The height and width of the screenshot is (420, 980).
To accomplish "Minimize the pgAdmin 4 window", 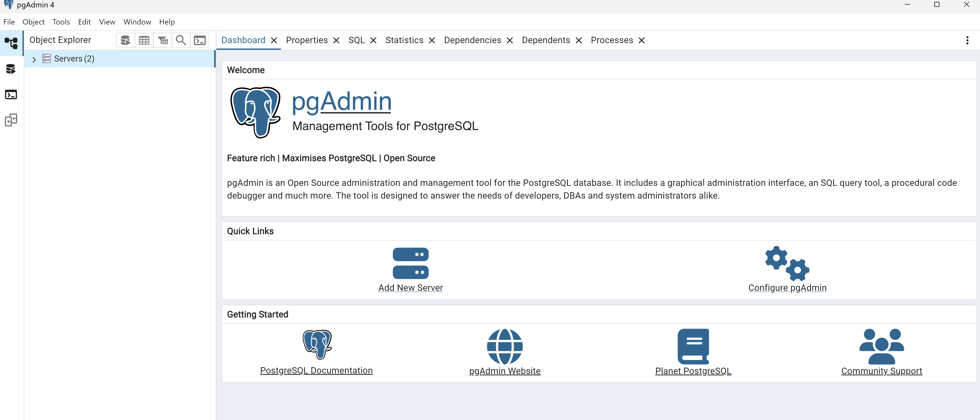I will (x=907, y=5).
